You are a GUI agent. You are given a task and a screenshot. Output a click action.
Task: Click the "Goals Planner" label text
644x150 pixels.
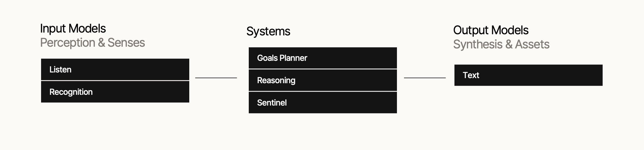coord(282,58)
